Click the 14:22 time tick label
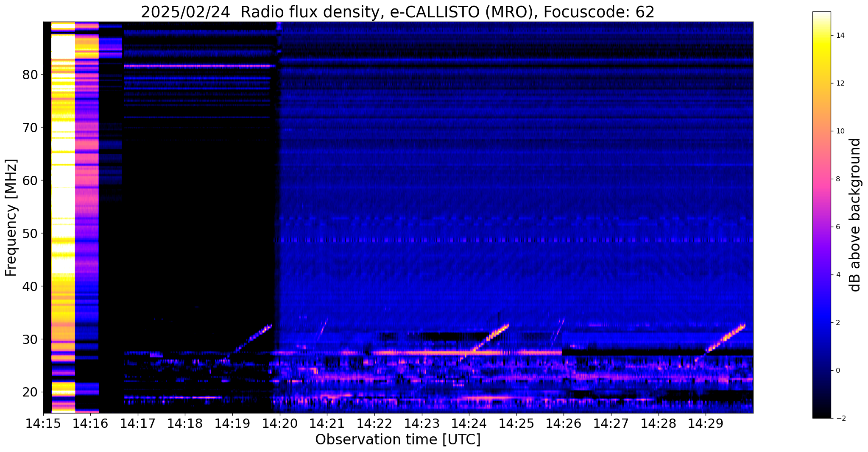Screen dimensions: 868x452 (374, 423)
